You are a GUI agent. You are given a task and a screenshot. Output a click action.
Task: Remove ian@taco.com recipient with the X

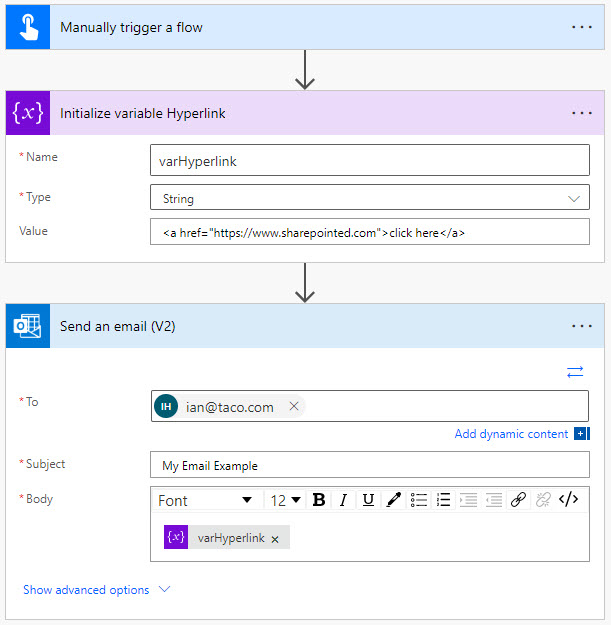[294, 406]
